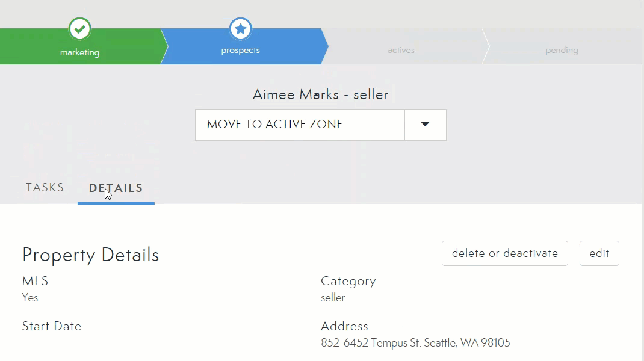Select the prospects stage label
644x361 pixels.
pyautogui.click(x=240, y=51)
